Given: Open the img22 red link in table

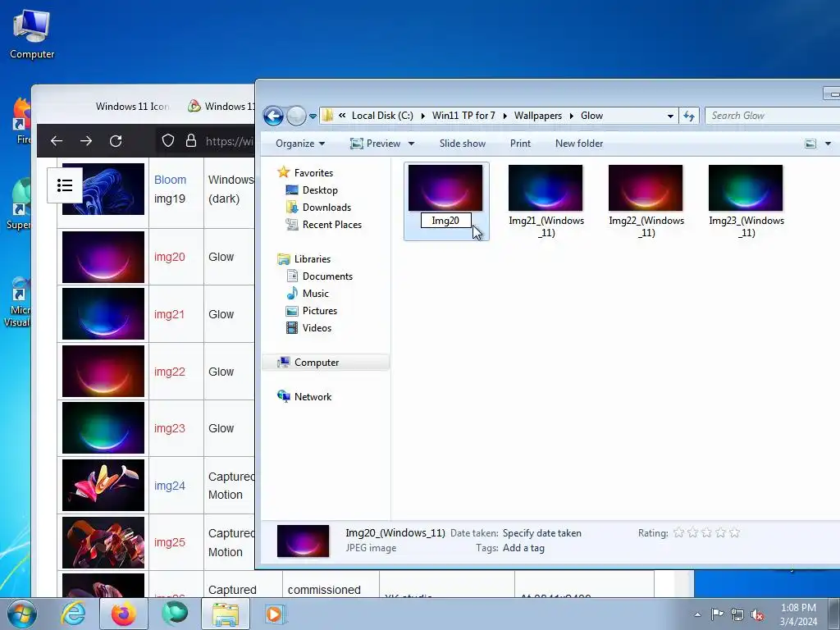Looking at the screenshot, I should click(x=169, y=372).
